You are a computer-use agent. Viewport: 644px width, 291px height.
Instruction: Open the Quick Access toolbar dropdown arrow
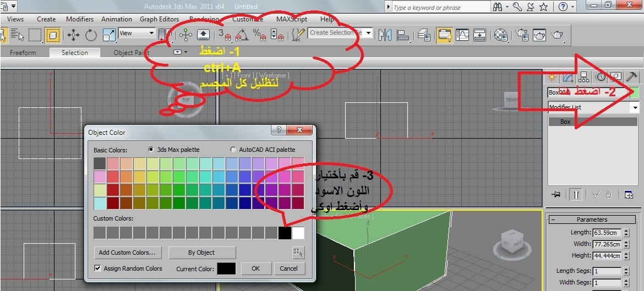[14, 6]
